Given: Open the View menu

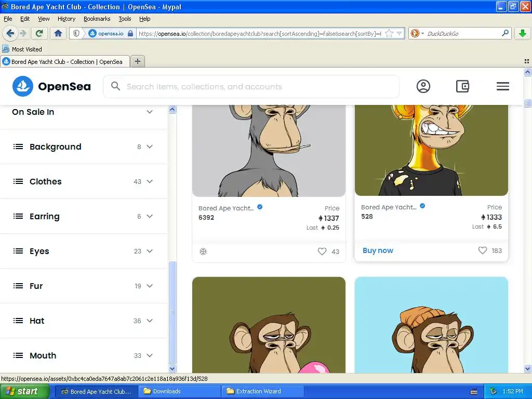Looking at the screenshot, I should pyautogui.click(x=44, y=19).
